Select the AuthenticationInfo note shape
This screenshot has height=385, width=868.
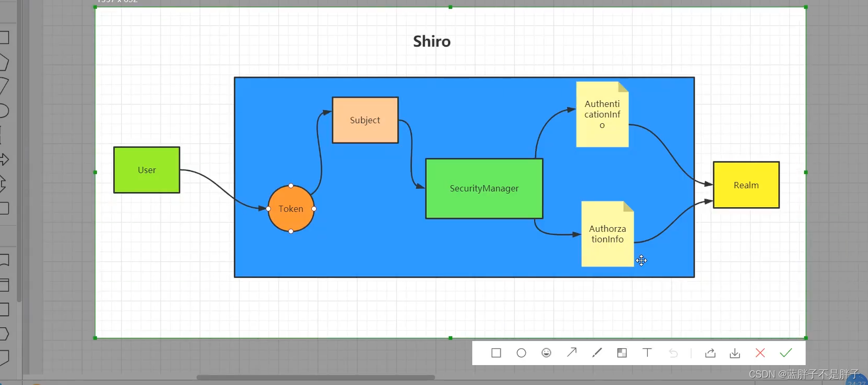602,114
